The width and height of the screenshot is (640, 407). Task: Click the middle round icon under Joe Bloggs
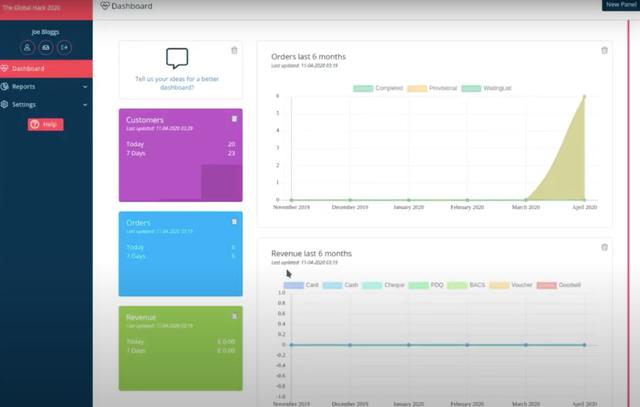coord(46,47)
